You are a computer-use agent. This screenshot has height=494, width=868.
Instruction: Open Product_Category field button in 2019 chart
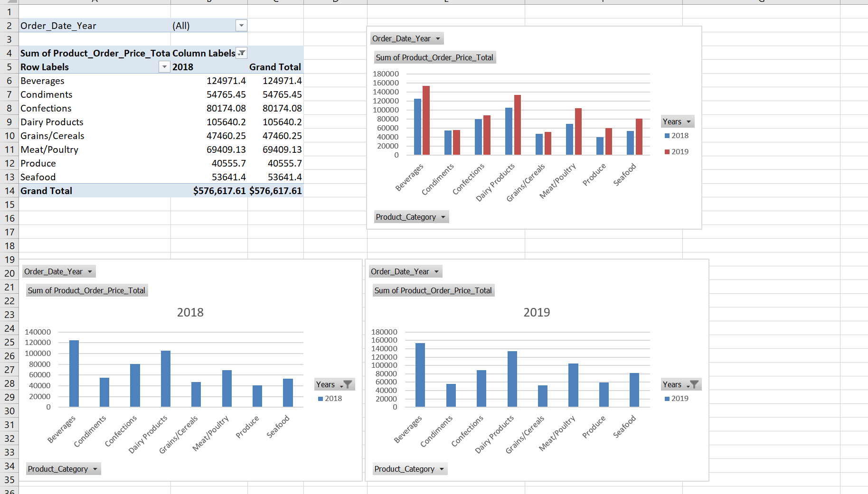click(410, 469)
